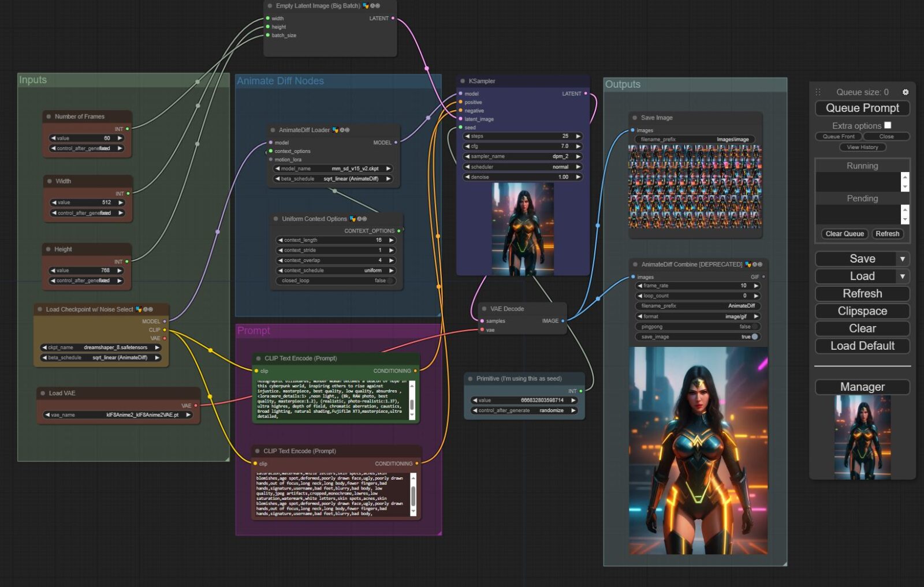This screenshot has height=587, width=924.
Task: Expand the Load button dropdown arrow
Action: (x=902, y=276)
